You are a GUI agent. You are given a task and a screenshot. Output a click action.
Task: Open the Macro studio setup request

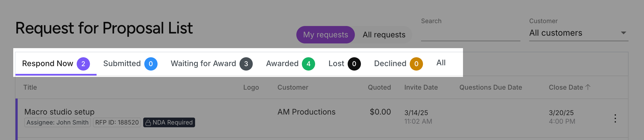(59, 112)
